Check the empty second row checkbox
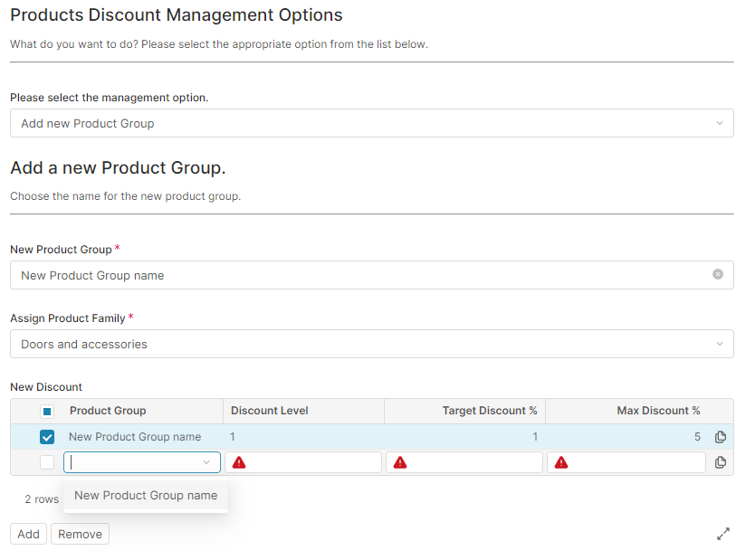This screenshot has width=746, height=560. tap(47, 462)
